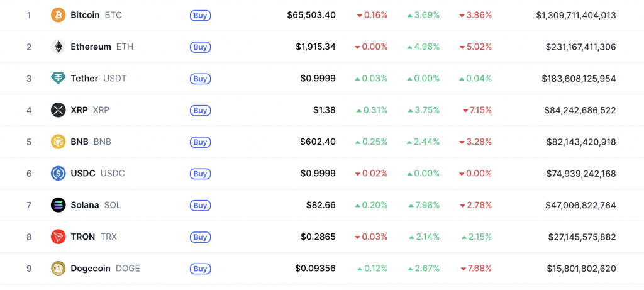Viewport: 644px width, 290px height.
Task: Click the Dogecoin logo icon
Action: point(58,269)
